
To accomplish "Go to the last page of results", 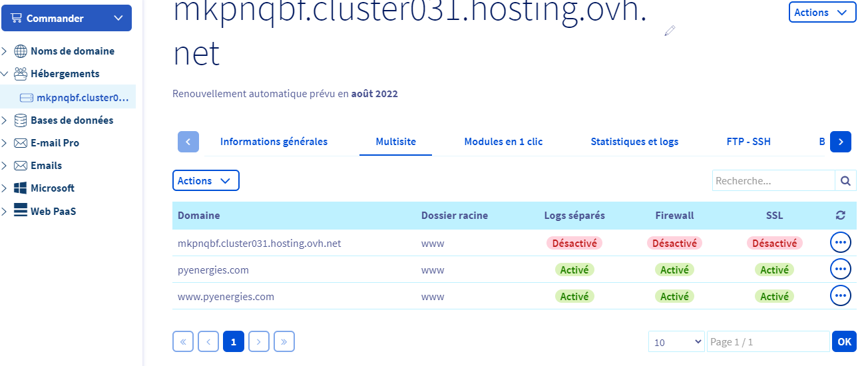I will coord(284,341).
